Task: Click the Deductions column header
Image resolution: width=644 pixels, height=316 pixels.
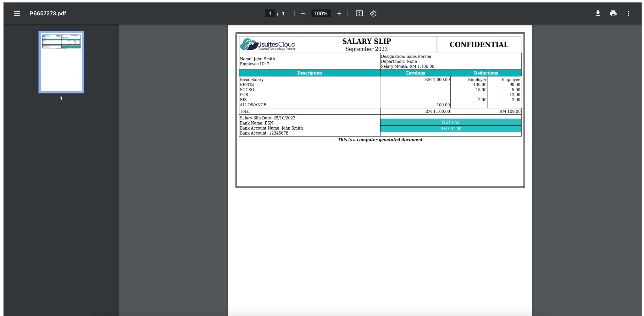Action: tap(486, 73)
